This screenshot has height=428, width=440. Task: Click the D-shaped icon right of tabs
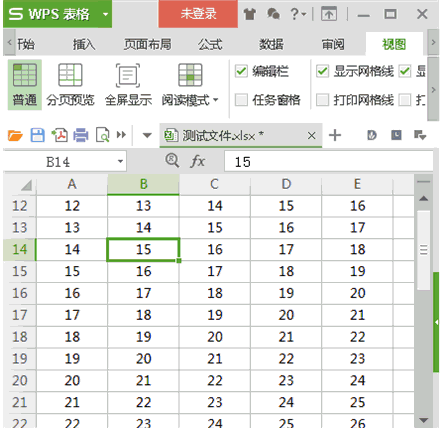(x=372, y=135)
